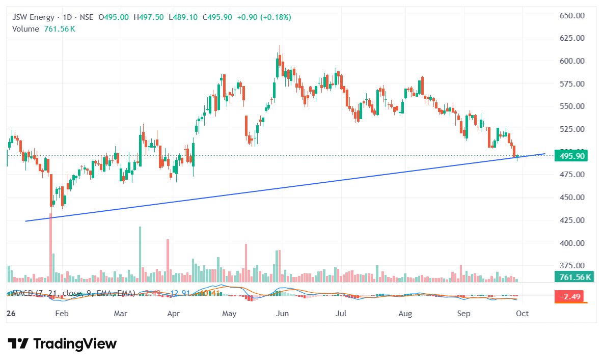Click the 475.00 price axis label
The height and width of the screenshot is (364, 603).
(572, 175)
